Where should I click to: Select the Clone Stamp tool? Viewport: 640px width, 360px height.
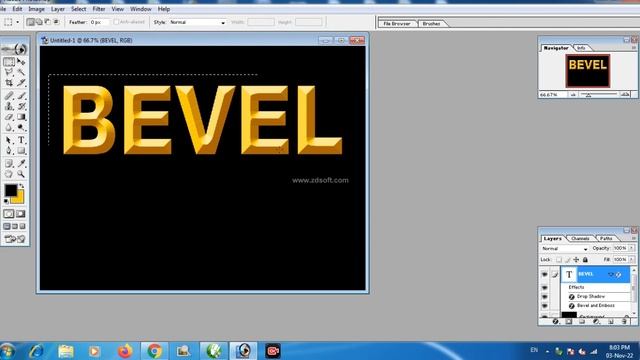coord(9,106)
